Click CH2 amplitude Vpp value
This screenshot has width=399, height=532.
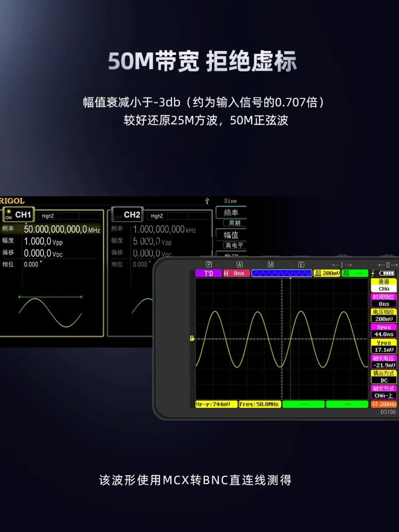pyautogui.click(x=152, y=241)
